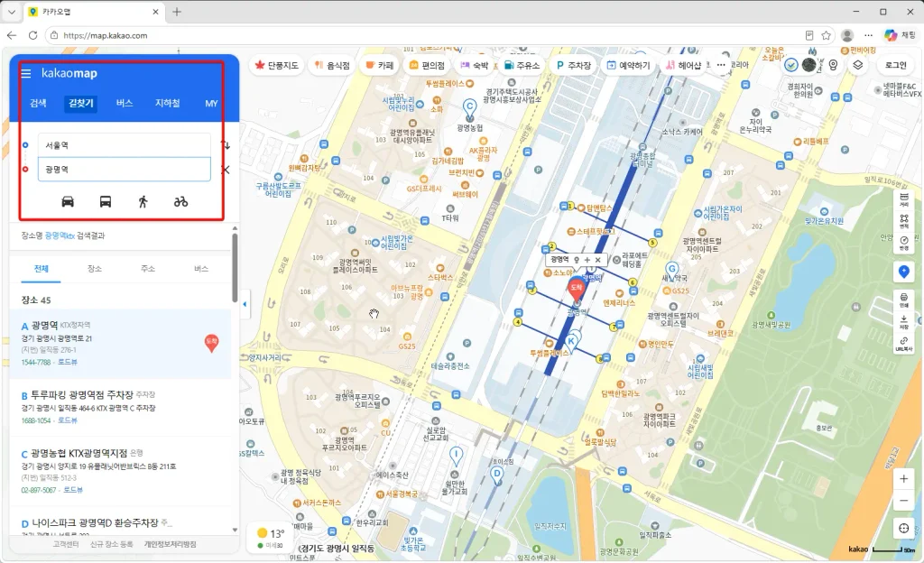Toggle the roadview pin button
This screenshot has height=563, width=924.
tap(833, 65)
